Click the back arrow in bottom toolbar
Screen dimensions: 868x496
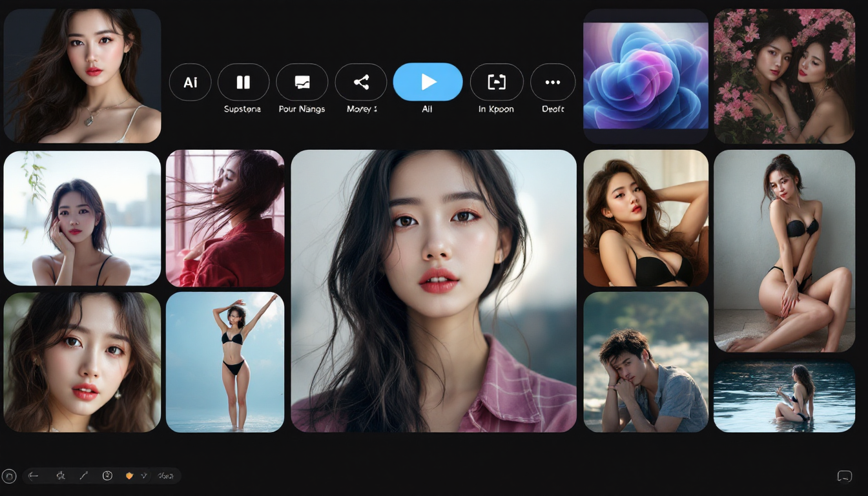[x=34, y=476]
